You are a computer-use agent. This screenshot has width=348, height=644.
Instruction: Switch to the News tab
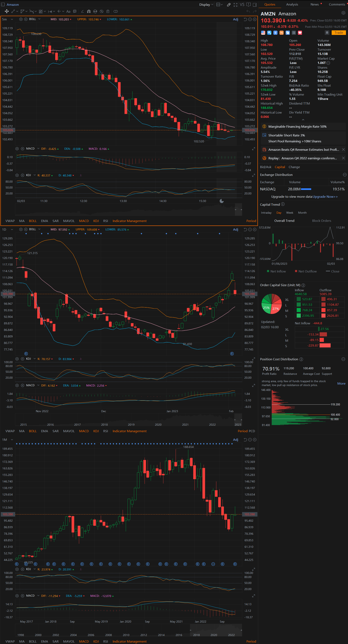[314, 4]
